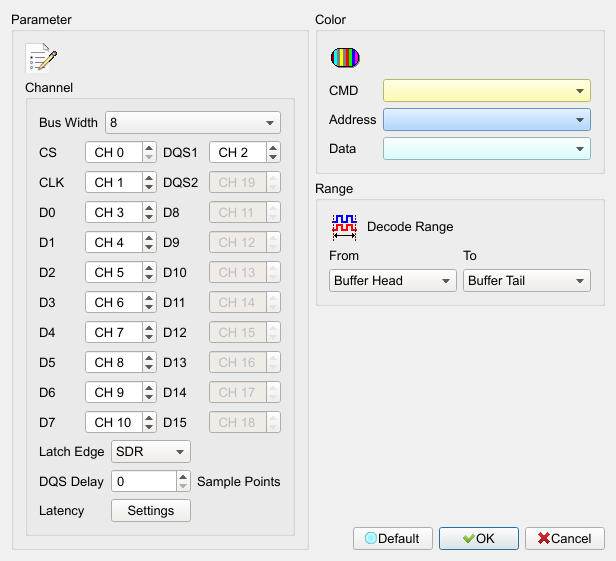Open the From Buffer Head dropdown

[x=393, y=280]
